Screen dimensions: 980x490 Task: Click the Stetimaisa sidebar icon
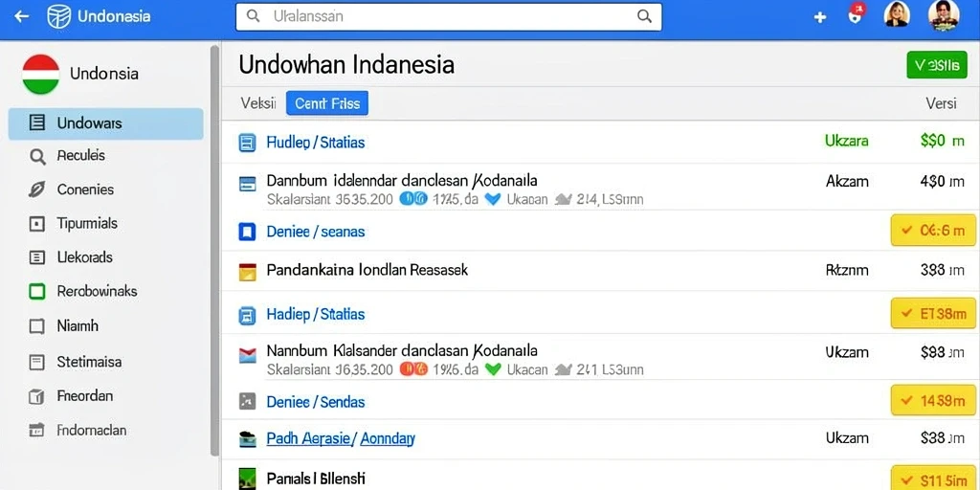pyautogui.click(x=37, y=361)
